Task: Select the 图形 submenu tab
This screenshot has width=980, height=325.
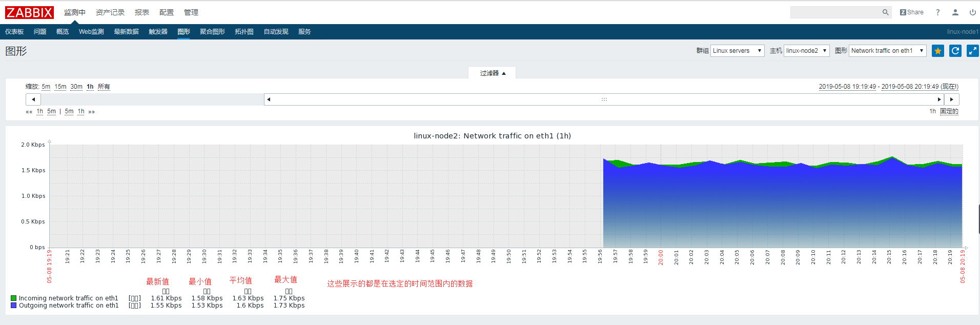Action: pos(183,32)
